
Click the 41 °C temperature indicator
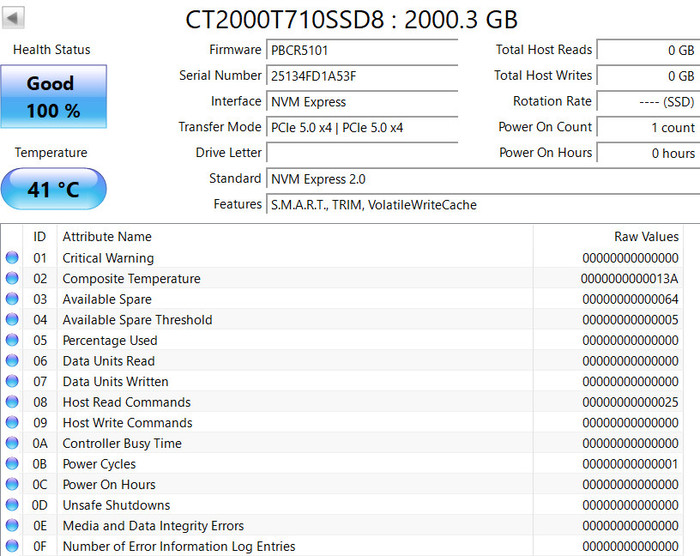[54, 189]
